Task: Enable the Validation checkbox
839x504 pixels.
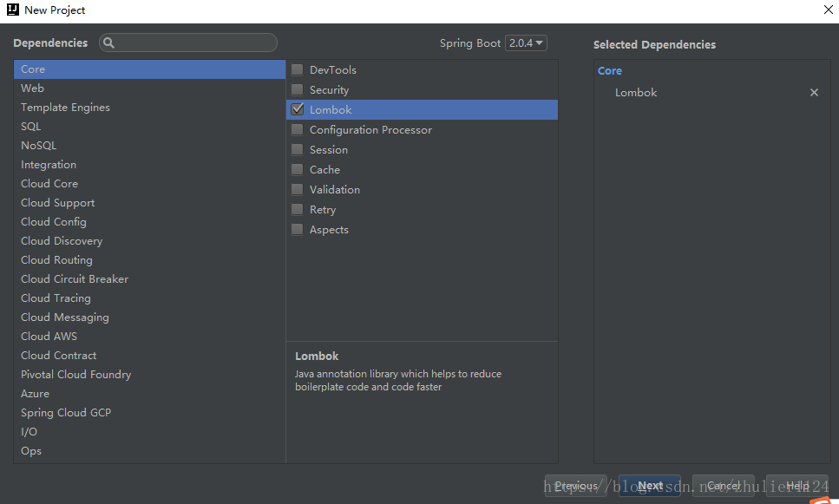Action: 297,189
